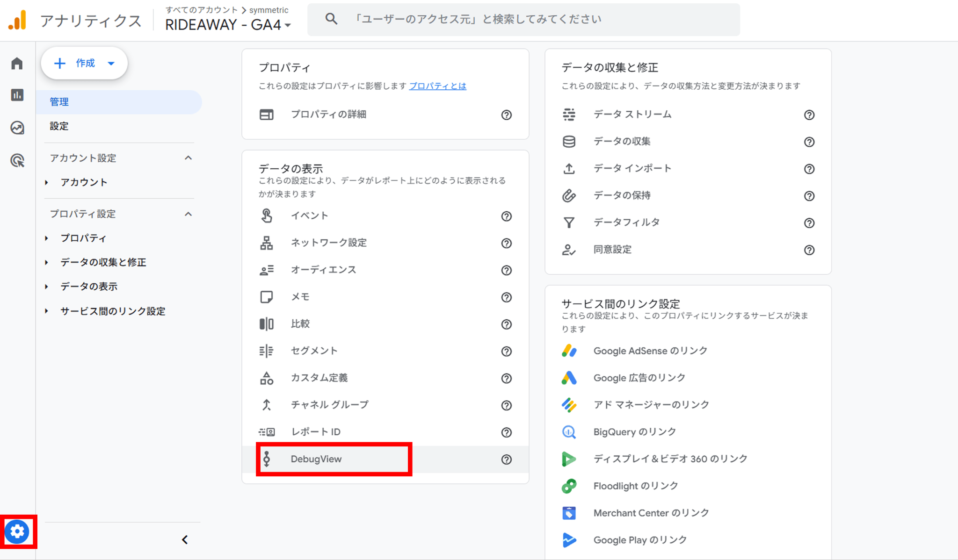Expand データの表示 in sidebar
Image resolution: width=958 pixels, height=560 pixels.
[x=46, y=287]
